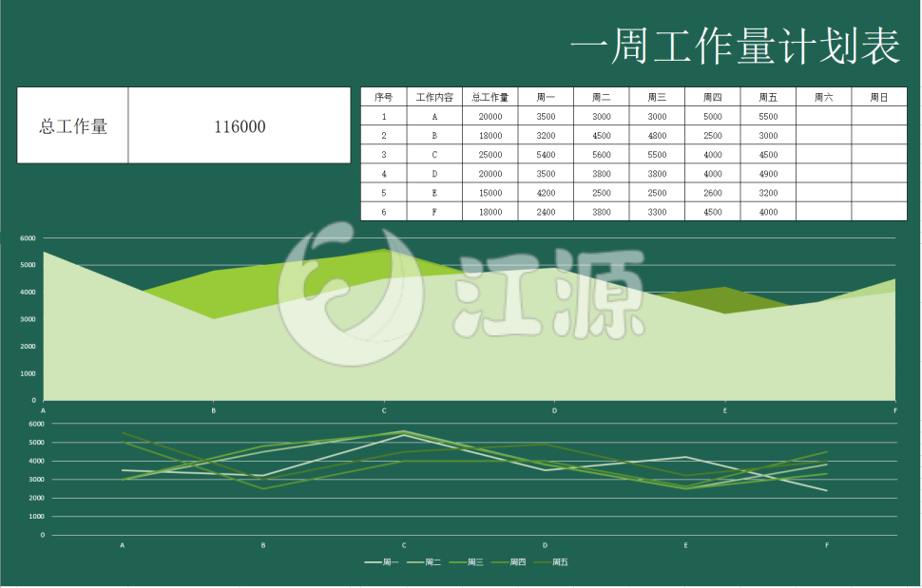Select the line chart's 1000 axis label
Screen dimensions: 922x588
pos(36,517)
